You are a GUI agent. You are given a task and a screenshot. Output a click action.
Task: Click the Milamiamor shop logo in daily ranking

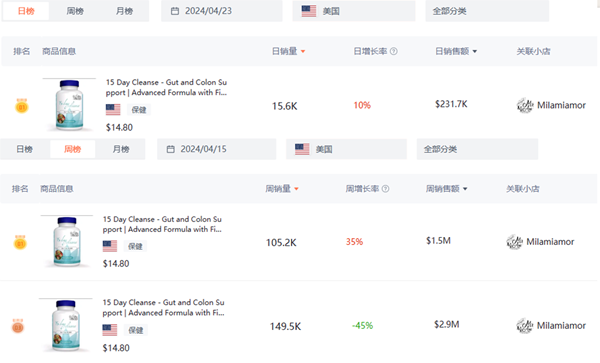(x=525, y=105)
